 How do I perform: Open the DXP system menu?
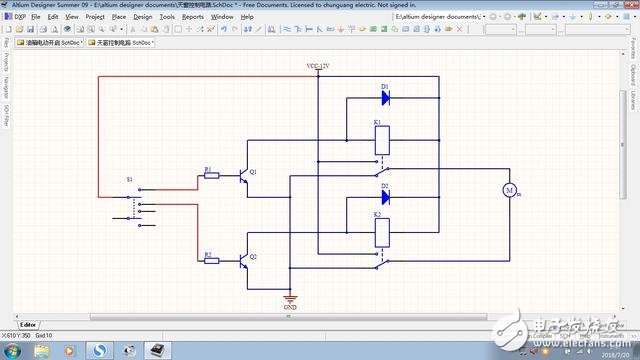pyautogui.click(x=15, y=17)
